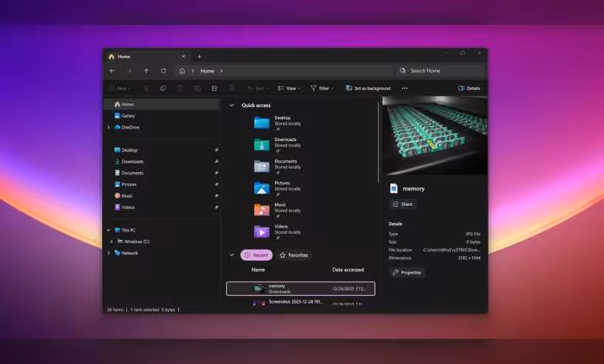The height and width of the screenshot is (364, 604).
Task: Open the See more ellipsis menu
Action: tap(404, 88)
